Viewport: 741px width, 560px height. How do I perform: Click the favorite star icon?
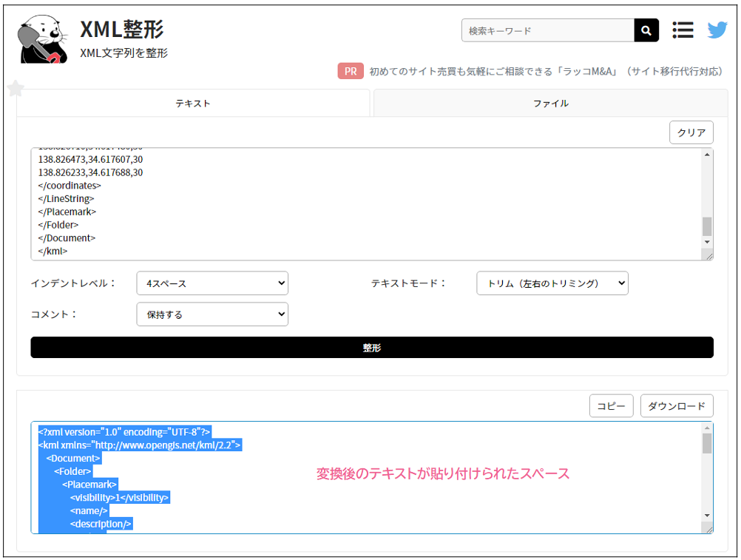[16, 89]
